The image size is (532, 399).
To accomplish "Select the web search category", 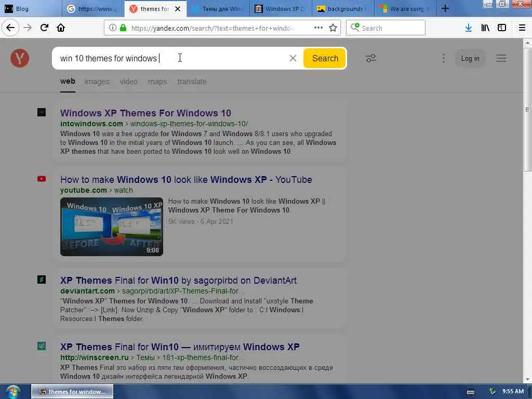I will (x=68, y=82).
